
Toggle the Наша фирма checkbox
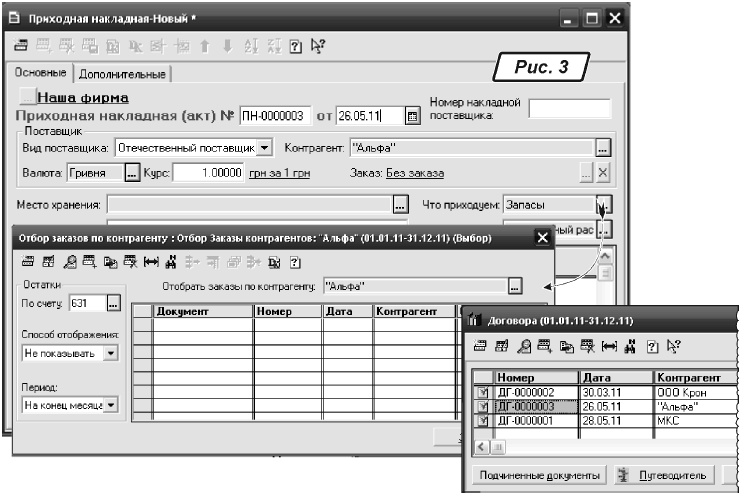27,98
